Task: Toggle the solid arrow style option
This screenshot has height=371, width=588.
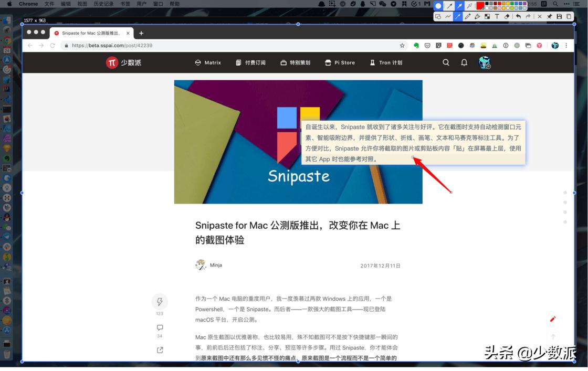Action: click(x=460, y=5)
